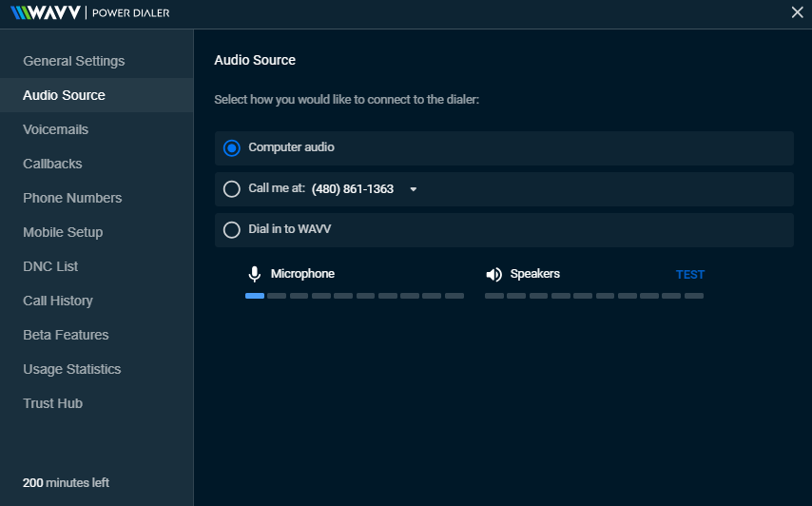Viewport: 812px width, 506px height.
Task: Click the Speakers label
Action: pyautogui.click(x=535, y=274)
